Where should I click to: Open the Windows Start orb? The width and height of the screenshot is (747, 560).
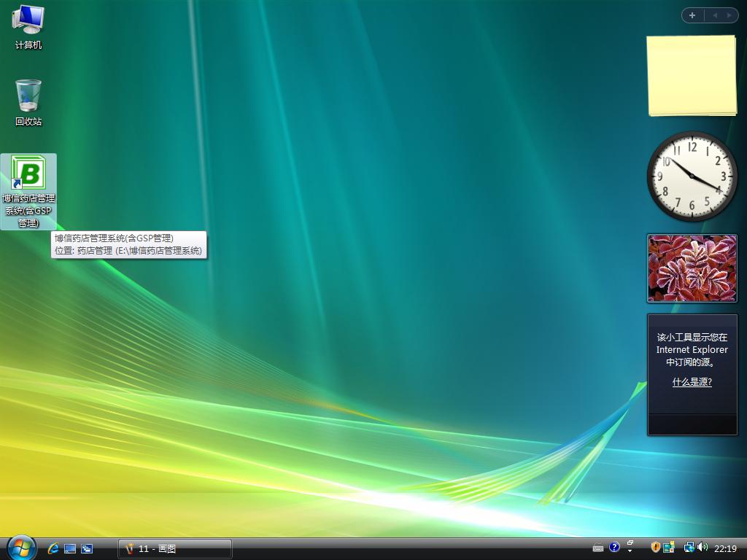click(x=21, y=548)
